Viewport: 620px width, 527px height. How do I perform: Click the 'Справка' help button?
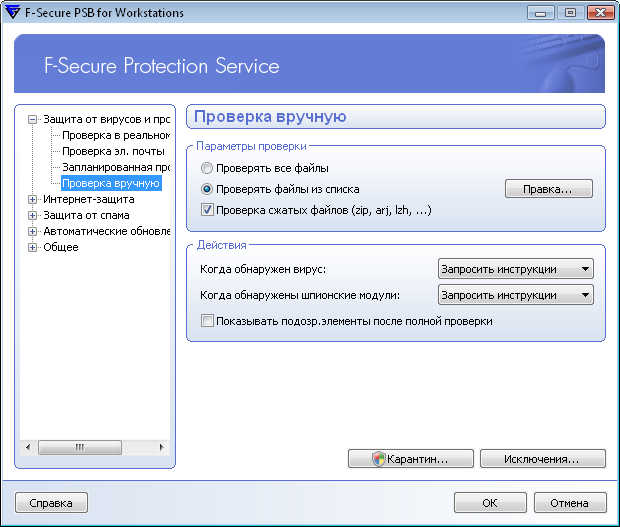coord(51,502)
